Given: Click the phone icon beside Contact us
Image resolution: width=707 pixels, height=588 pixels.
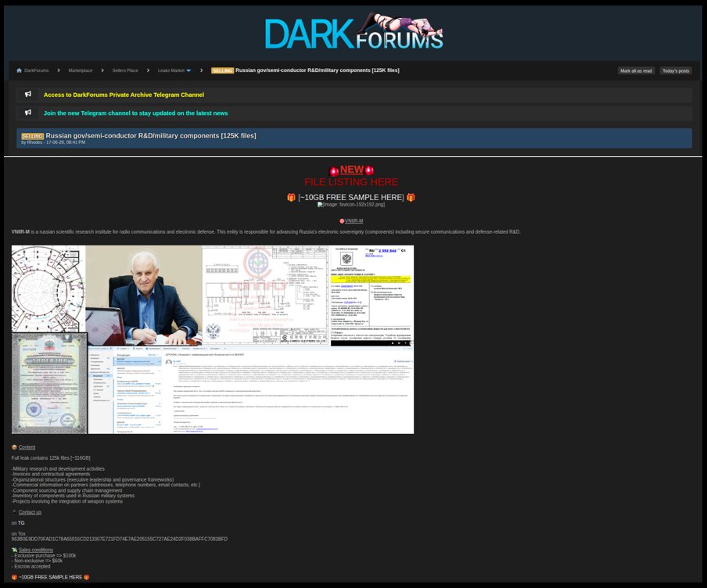Looking at the screenshot, I should pyautogui.click(x=14, y=512).
